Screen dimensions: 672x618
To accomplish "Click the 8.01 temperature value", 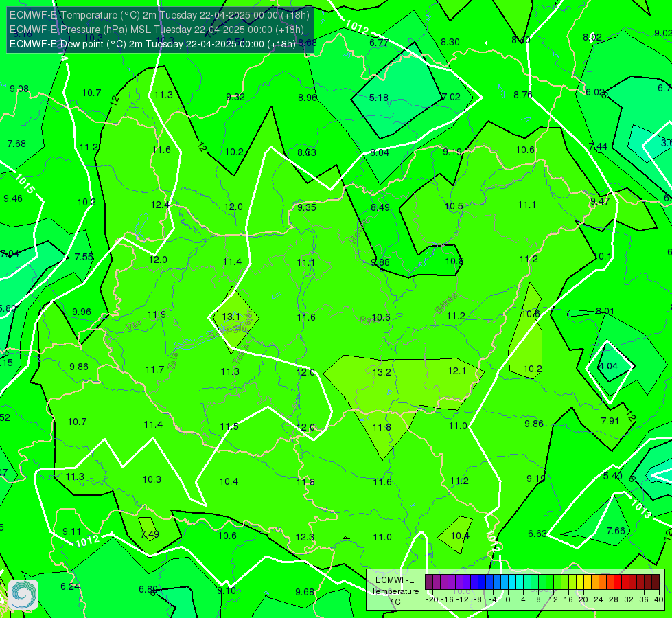I will coord(605,311).
